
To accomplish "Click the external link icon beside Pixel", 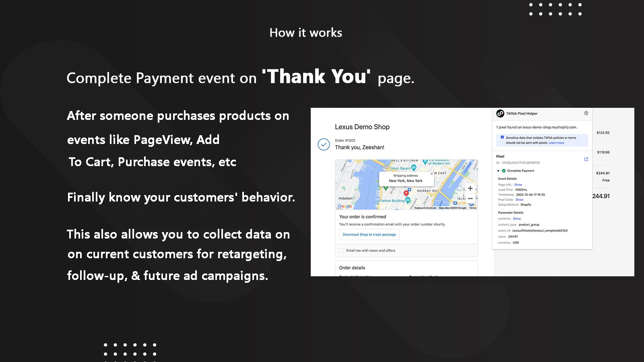I will click(586, 159).
